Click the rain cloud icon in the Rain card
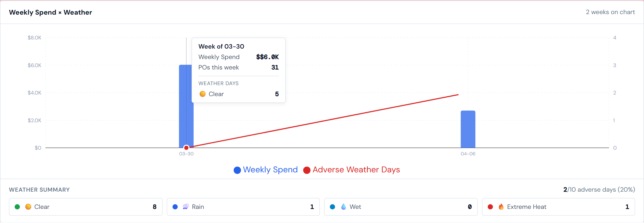The width and height of the screenshot is (644, 223). (186, 207)
